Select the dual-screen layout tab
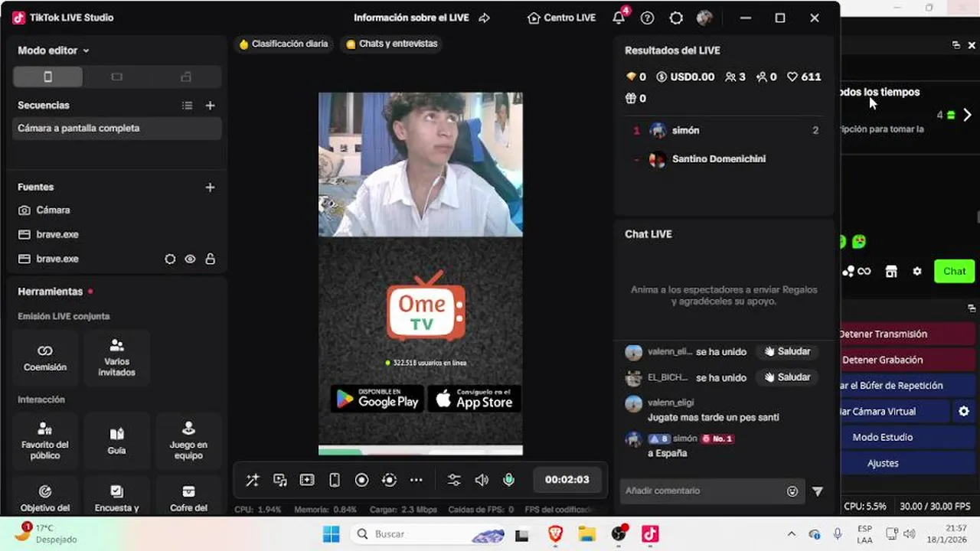 coord(186,77)
